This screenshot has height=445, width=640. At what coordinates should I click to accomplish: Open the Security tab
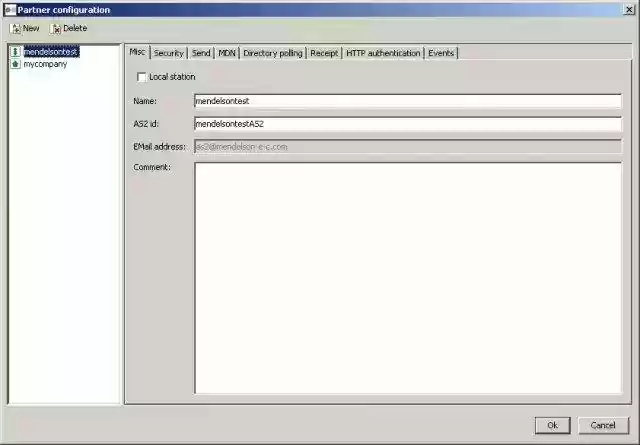pos(168,53)
